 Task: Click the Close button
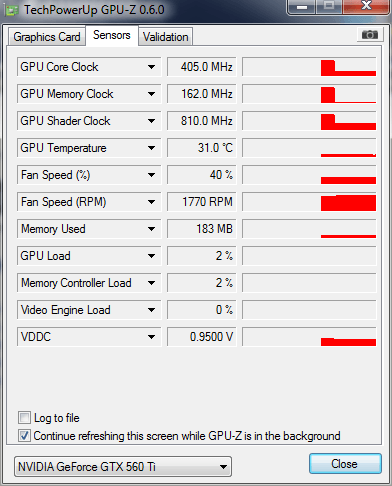(345, 464)
